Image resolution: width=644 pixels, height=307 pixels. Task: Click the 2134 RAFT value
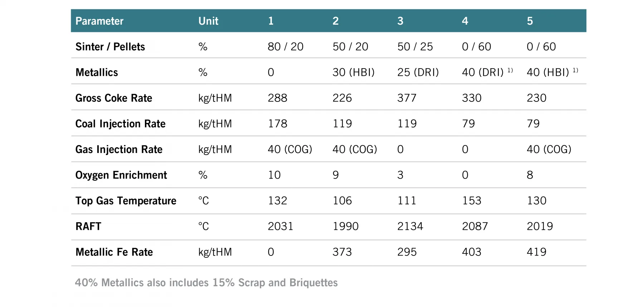[410, 227]
